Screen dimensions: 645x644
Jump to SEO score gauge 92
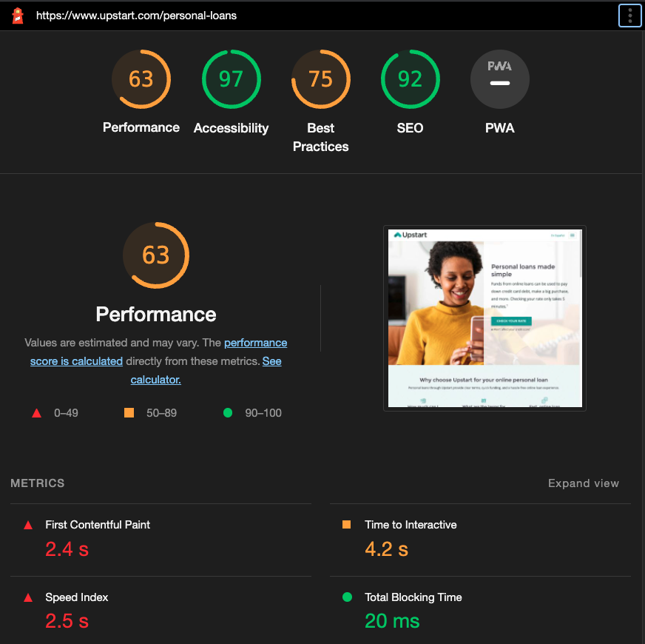(410, 79)
